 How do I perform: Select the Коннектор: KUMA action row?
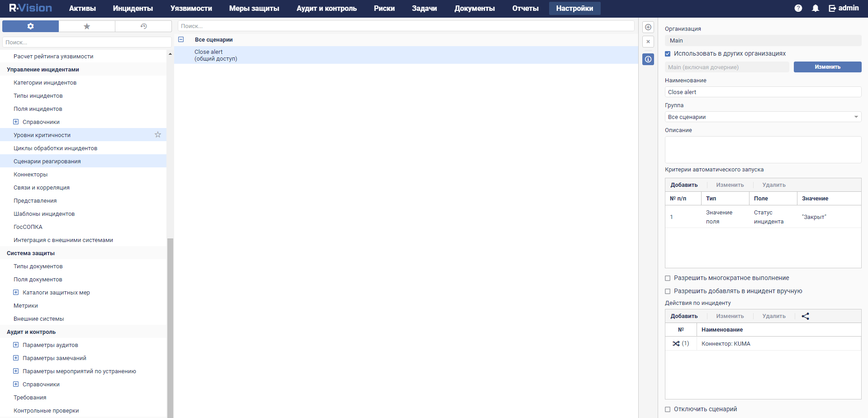pyautogui.click(x=763, y=344)
